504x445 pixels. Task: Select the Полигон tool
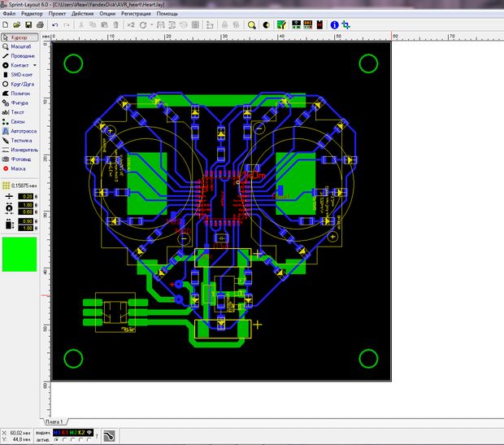click(x=20, y=94)
